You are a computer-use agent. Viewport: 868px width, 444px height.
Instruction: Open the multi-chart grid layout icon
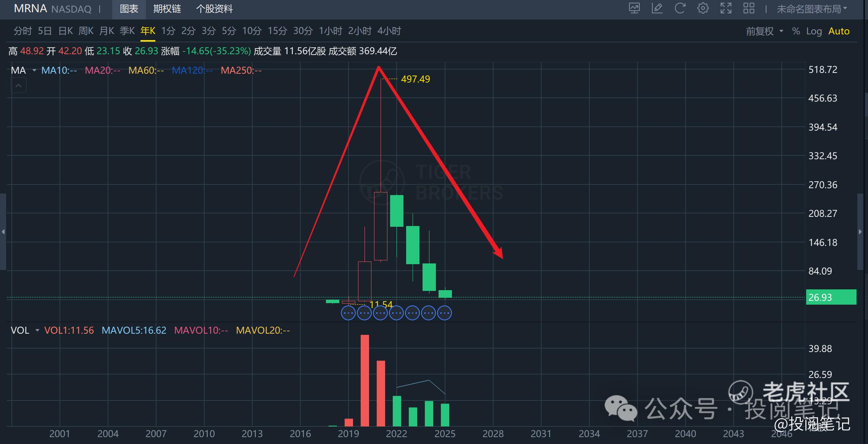click(749, 8)
